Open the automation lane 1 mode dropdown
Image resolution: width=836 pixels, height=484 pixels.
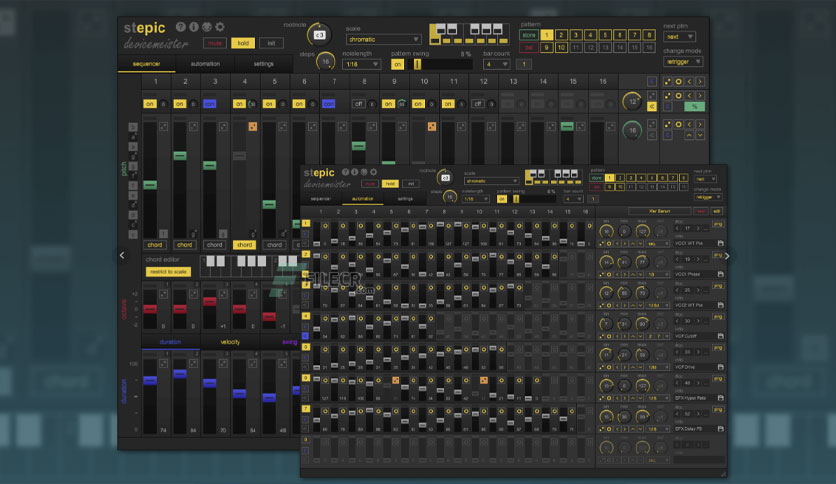[x=658, y=244]
